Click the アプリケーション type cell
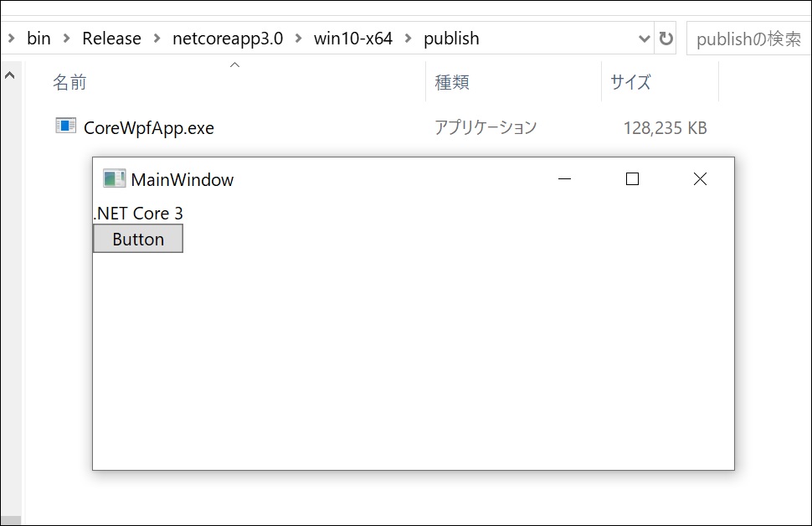The image size is (812, 526). click(486, 127)
